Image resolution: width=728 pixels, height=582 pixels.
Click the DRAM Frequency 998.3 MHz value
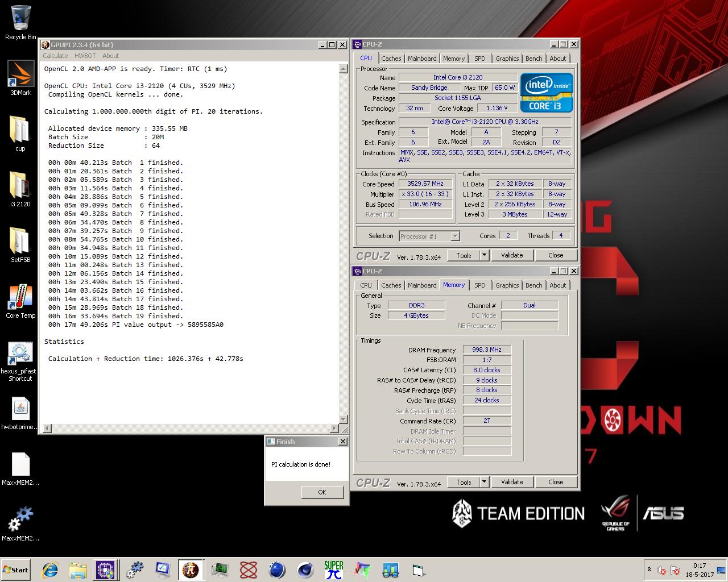pos(487,350)
